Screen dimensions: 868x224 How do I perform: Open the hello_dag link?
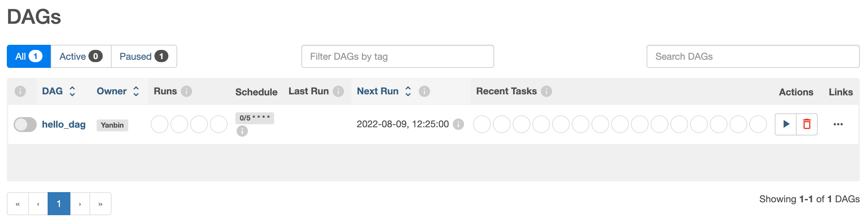(x=64, y=125)
